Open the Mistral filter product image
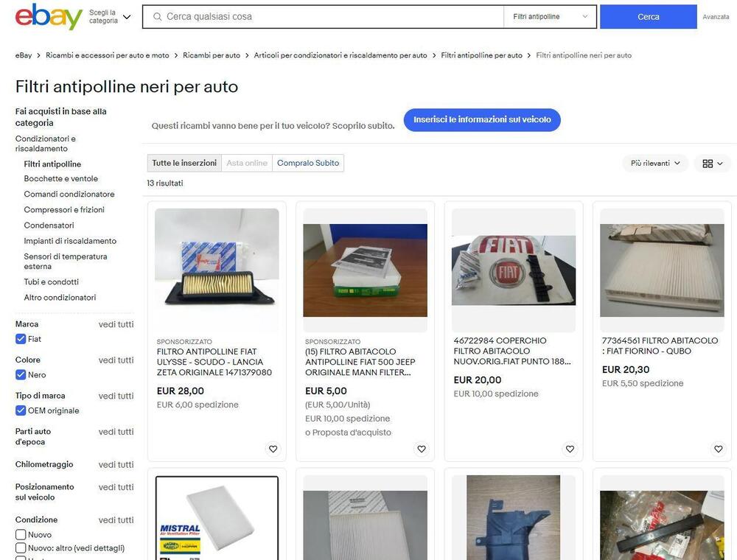Screen dimensions: 737x560 pos(217,518)
